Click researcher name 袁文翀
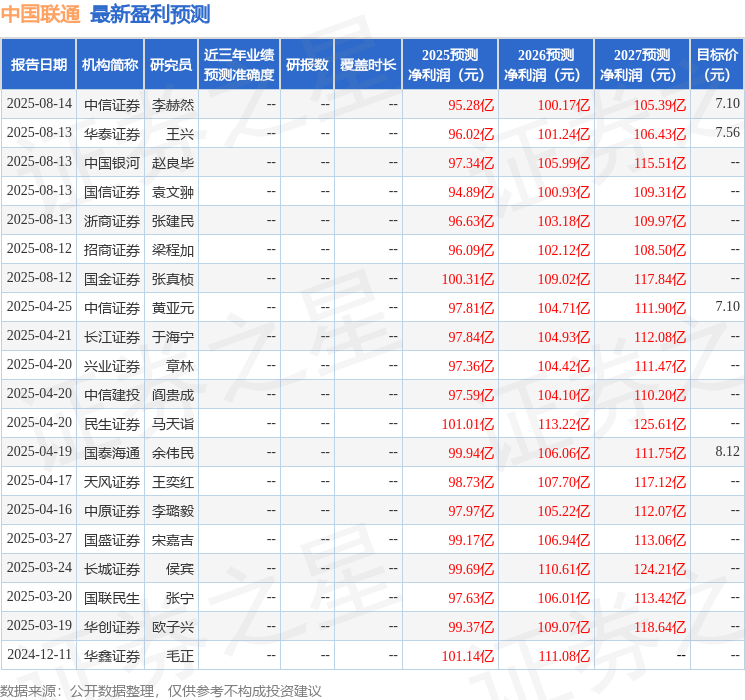The image size is (745, 700). click(x=172, y=192)
